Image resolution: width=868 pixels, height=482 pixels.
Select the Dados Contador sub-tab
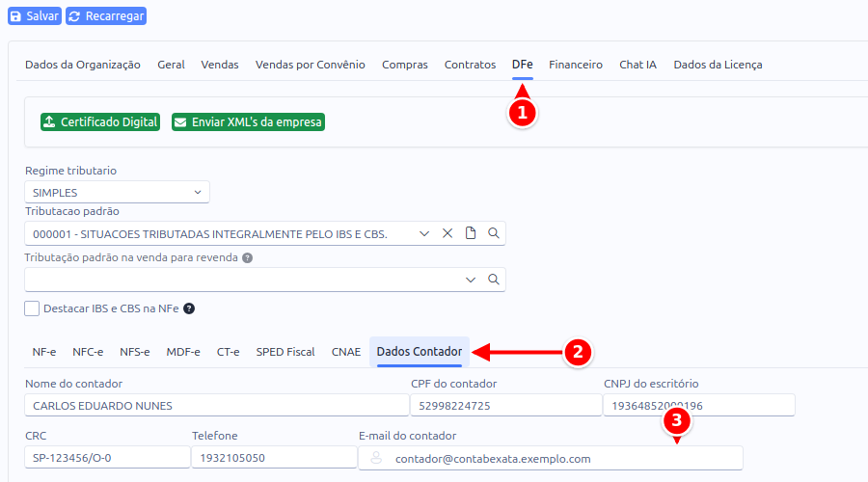(x=420, y=352)
